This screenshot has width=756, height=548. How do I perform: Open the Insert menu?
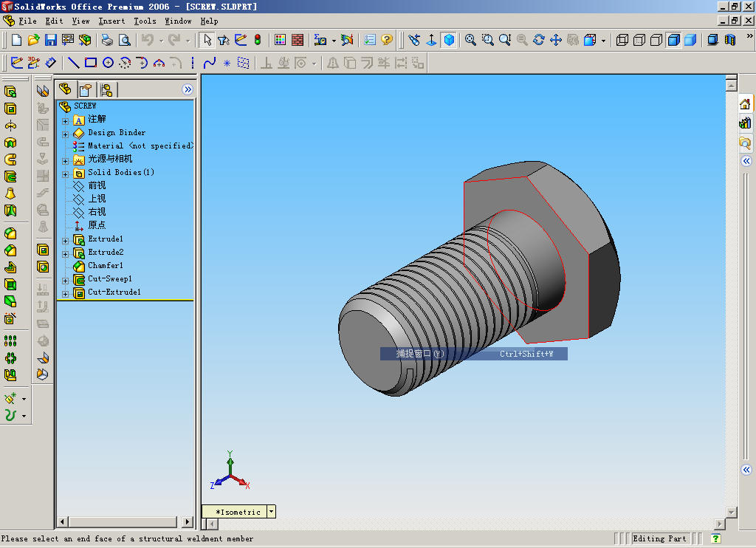[111, 21]
